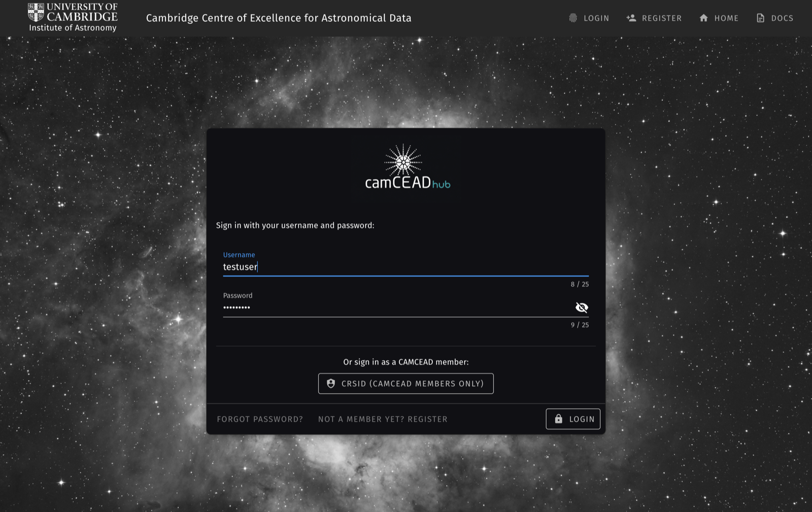The image size is (812, 512).
Task: Click 'Or sign in as a CAMCEAD member:' text
Action: click(x=406, y=362)
